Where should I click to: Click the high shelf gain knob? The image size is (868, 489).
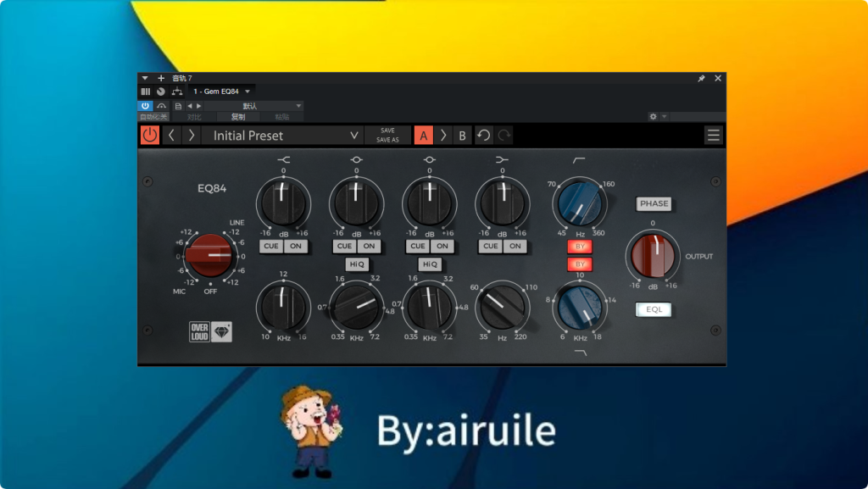tap(283, 203)
